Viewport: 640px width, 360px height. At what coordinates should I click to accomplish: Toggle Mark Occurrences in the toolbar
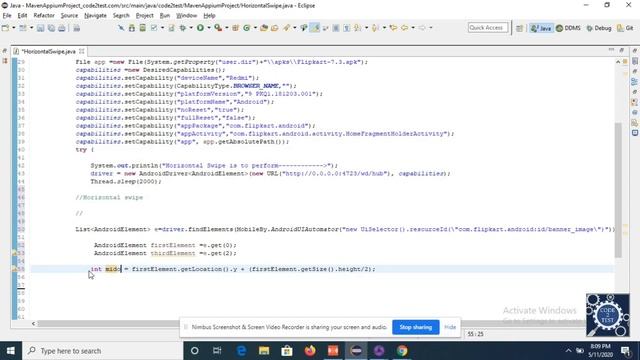click(315, 28)
